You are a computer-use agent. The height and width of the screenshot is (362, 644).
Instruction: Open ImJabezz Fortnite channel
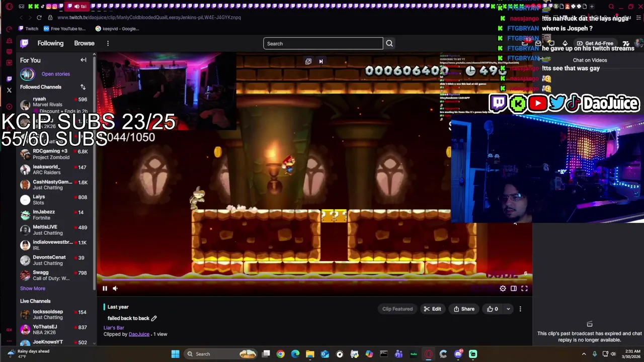click(x=54, y=215)
